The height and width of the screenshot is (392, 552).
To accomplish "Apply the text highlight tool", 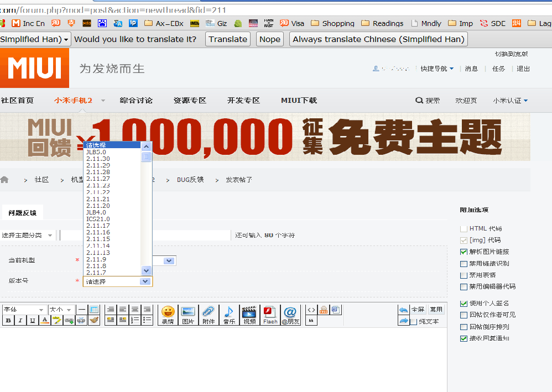I will 56,320.
